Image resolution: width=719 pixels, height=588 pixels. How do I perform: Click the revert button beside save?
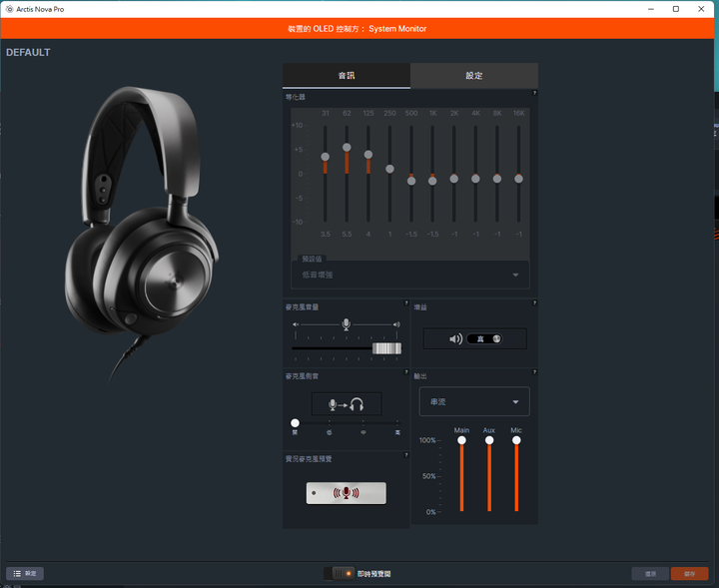pyautogui.click(x=650, y=574)
